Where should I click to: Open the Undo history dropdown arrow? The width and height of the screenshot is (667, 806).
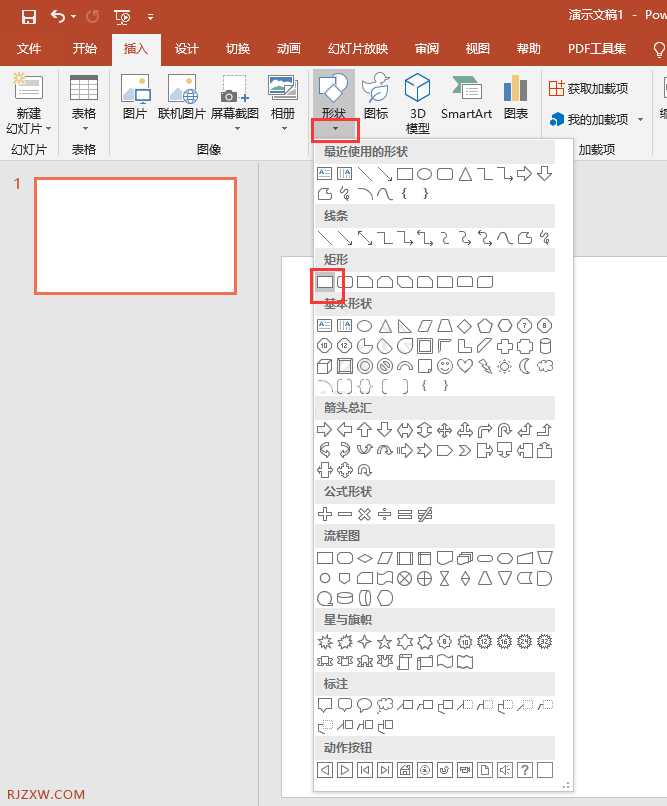[x=73, y=17]
